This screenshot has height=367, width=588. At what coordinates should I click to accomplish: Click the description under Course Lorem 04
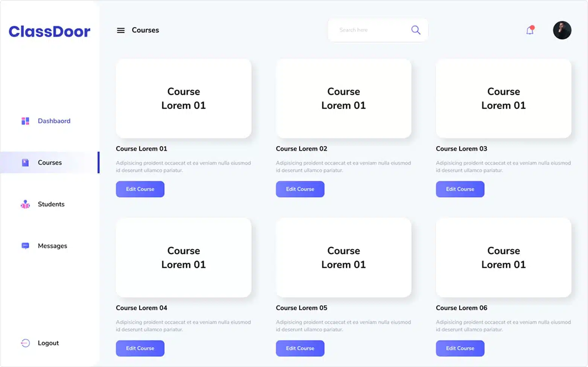pyautogui.click(x=183, y=326)
